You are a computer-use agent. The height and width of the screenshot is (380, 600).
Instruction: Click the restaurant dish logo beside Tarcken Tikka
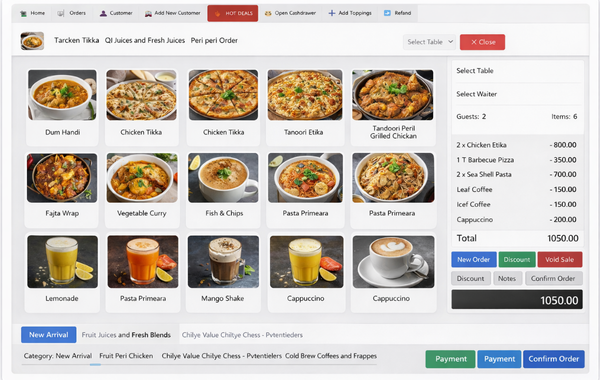(x=32, y=41)
